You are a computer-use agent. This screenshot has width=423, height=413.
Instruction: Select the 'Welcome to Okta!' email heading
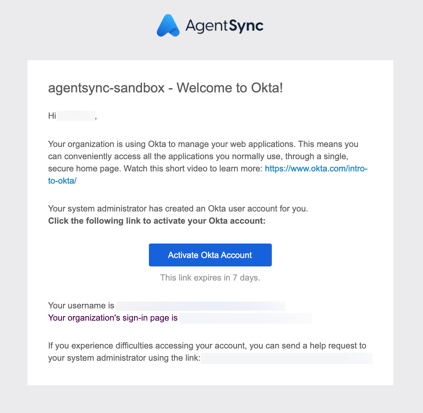pyautogui.click(x=230, y=88)
